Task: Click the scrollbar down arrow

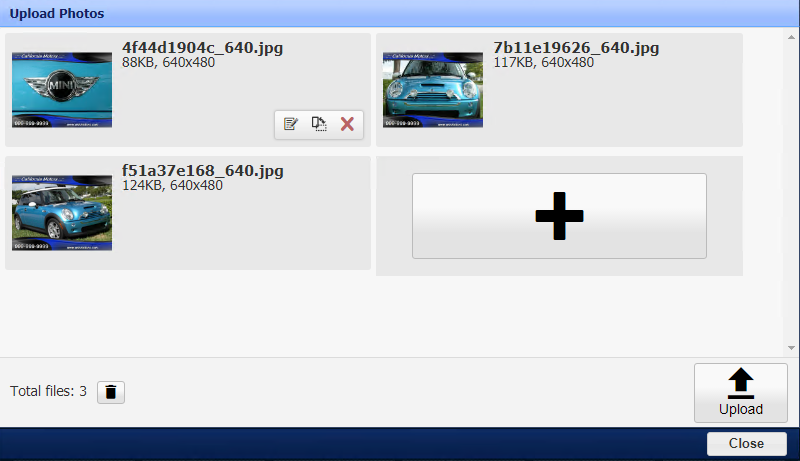Action: [791, 348]
